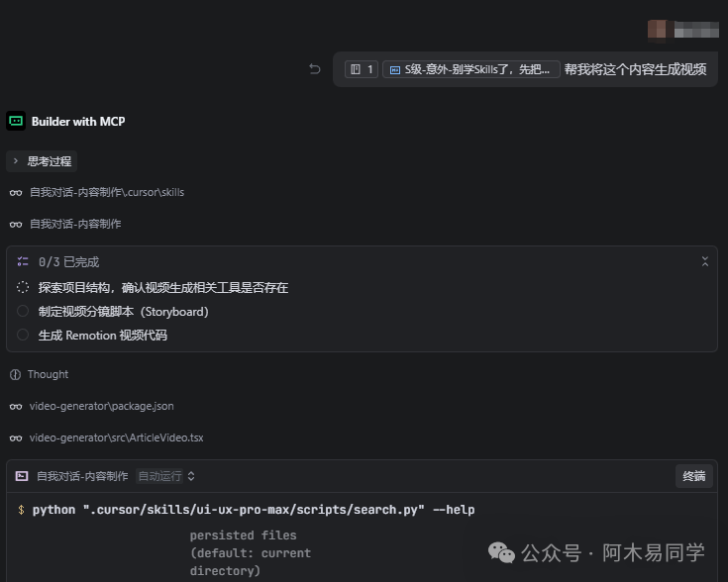Click the status circle for 生成 Remotion 视频代码
728x582 pixels.
click(23, 336)
